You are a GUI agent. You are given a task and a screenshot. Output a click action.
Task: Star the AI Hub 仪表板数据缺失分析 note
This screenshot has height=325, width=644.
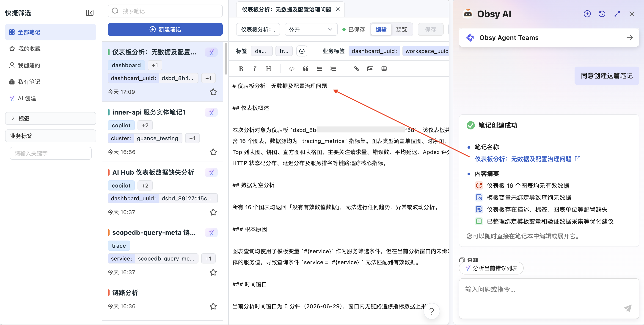tap(213, 212)
